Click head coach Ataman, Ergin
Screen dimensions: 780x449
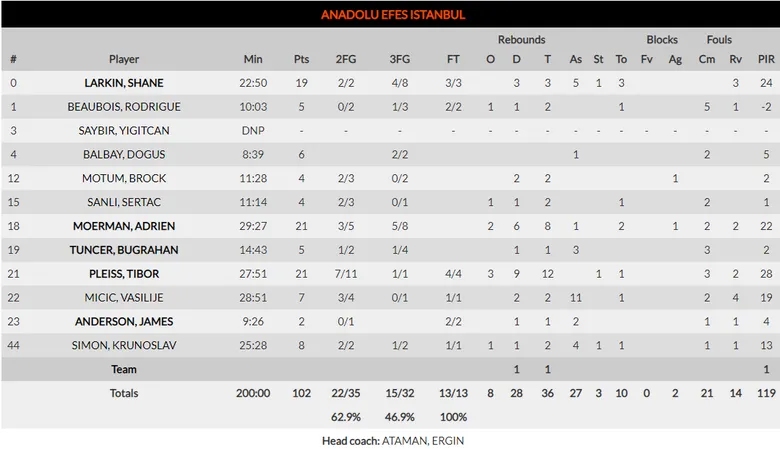422,440
